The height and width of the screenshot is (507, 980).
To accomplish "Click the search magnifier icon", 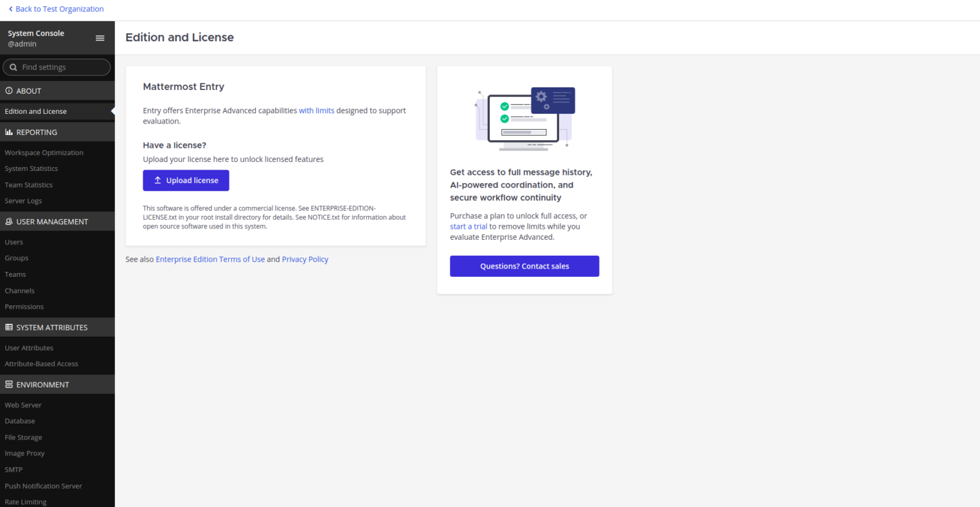I will pos(13,67).
